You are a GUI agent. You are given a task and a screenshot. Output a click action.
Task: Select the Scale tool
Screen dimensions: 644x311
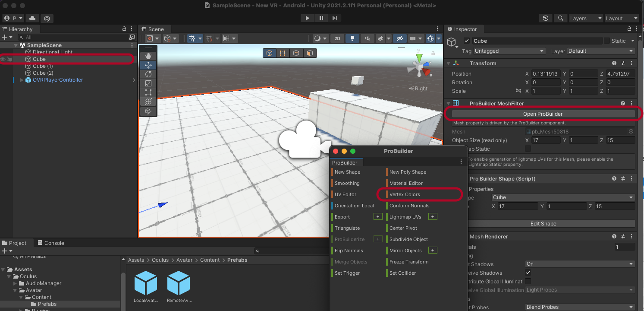148,83
